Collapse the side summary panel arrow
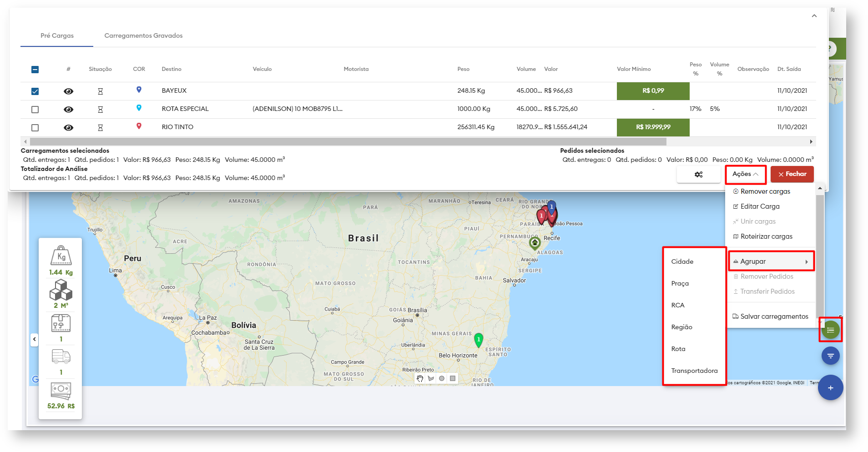This screenshot has height=452, width=868. pyautogui.click(x=35, y=339)
